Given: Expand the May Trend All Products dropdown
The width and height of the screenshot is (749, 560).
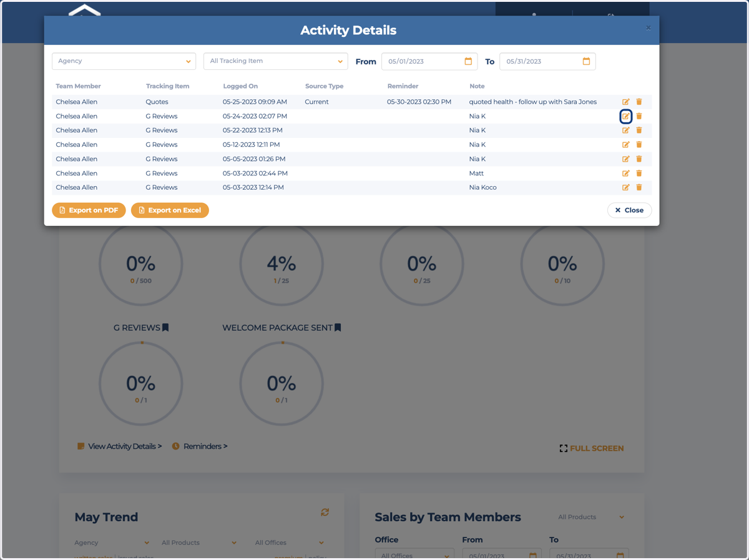Looking at the screenshot, I should [x=199, y=543].
